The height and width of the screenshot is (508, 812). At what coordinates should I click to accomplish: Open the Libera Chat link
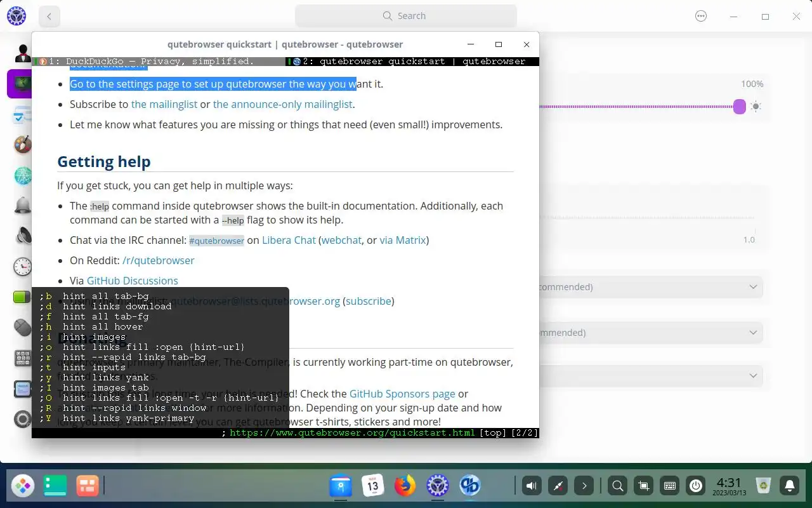click(x=289, y=240)
